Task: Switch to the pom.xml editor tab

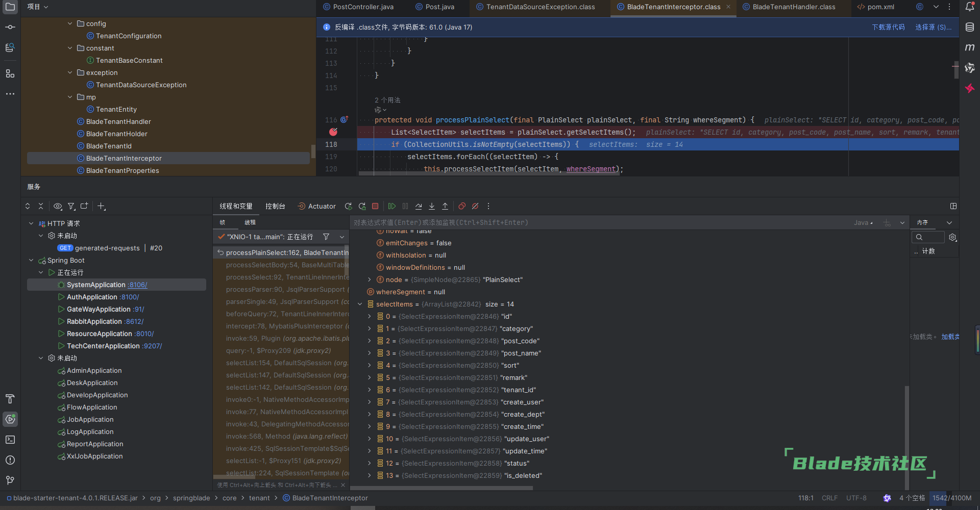Action: point(876,7)
